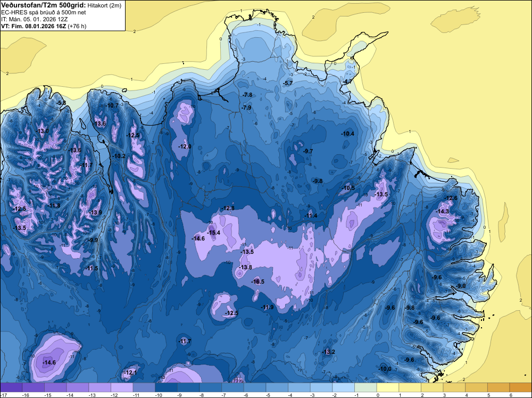This screenshot has height=398, width=532.
Task: Select the -12.1 temperature value
Action: coord(130,372)
